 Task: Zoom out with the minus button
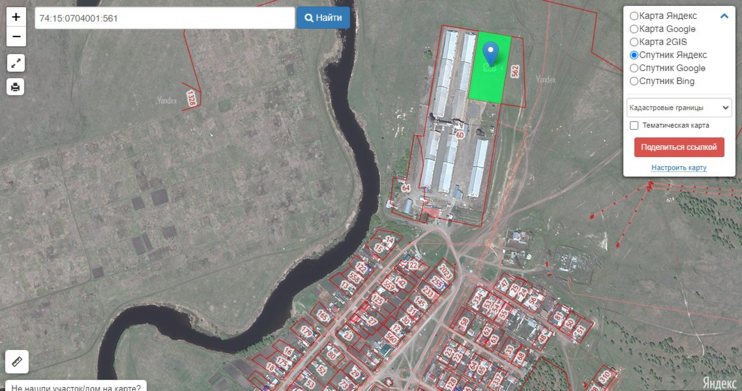coord(16,37)
